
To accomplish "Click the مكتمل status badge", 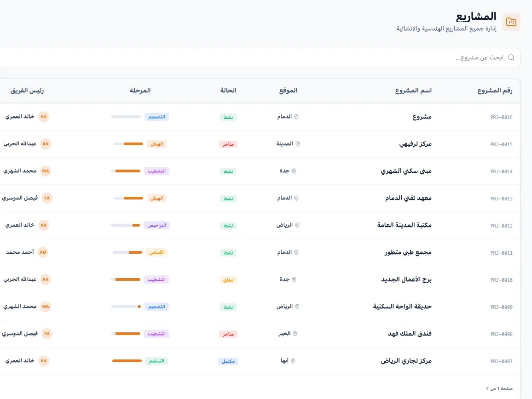I will pyautogui.click(x=228, y=361).
